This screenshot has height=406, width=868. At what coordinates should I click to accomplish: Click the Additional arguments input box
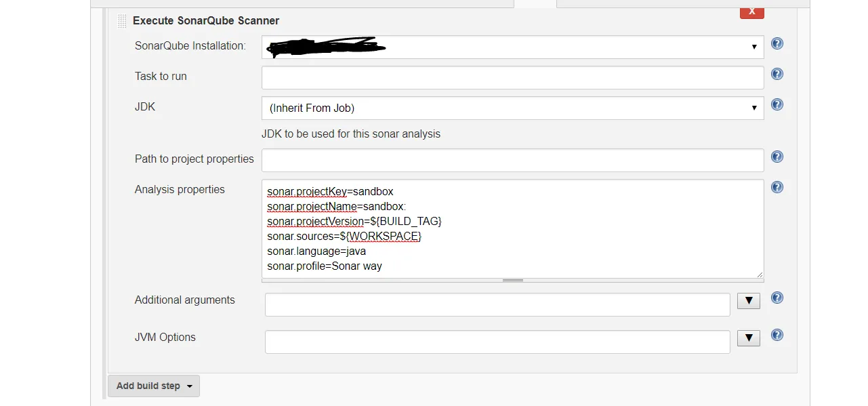point(497,304)
